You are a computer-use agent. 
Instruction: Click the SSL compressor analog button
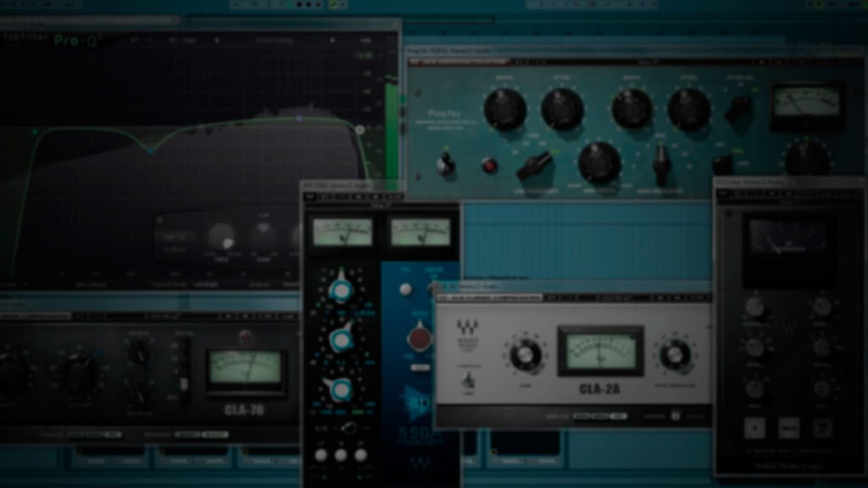click(789, 428)
